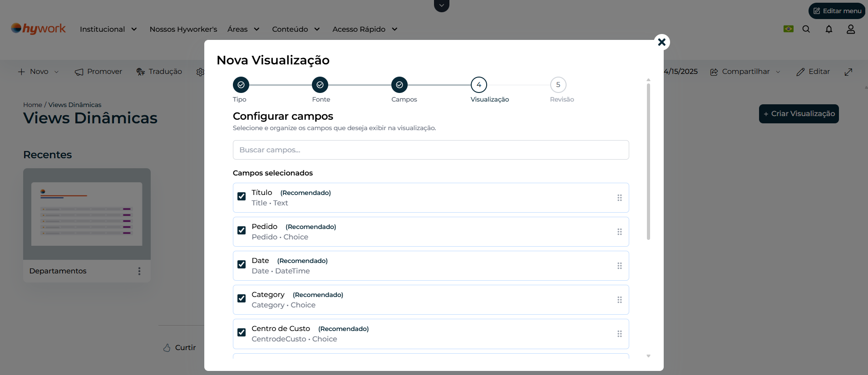Click the Brazil flag language icon
The height and width of the screenshot is (375, 868).
788,29
